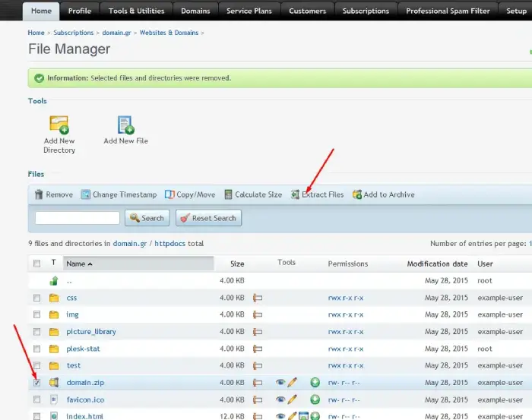The height and width of the screenshot is (420, 532).
Task: Click the rename icon in plesk-stat row
Action: pos(258,349)
